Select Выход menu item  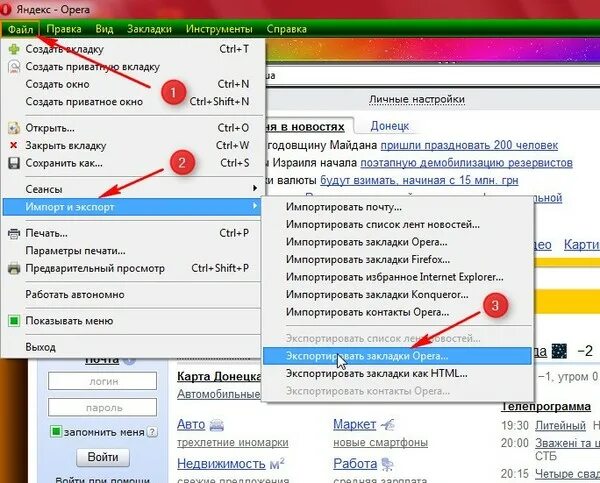coord(132,348)
